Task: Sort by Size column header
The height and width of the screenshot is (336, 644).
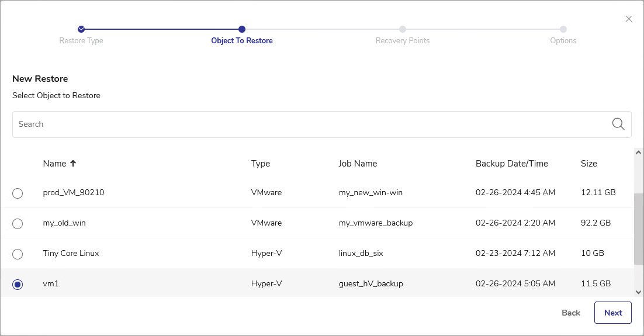Action: (588, 164)
